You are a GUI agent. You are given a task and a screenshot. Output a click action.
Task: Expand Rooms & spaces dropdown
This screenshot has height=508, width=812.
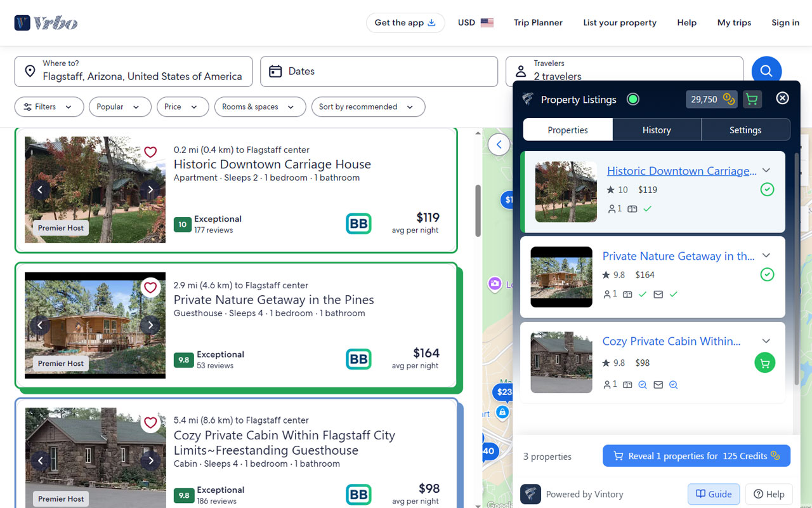click(260, 107)
